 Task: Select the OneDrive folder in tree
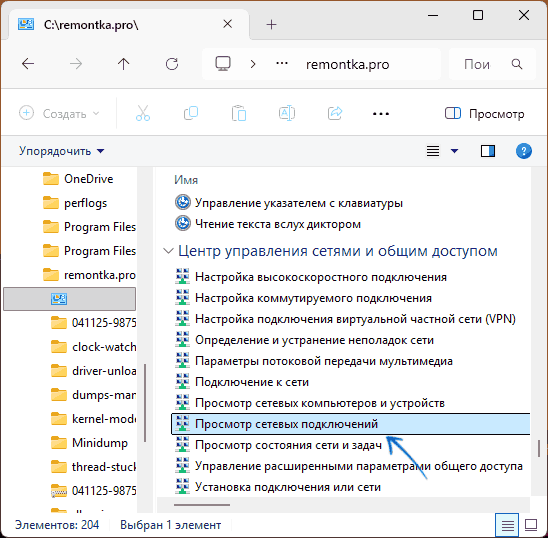pyautogui.click(x=78, y=179)
